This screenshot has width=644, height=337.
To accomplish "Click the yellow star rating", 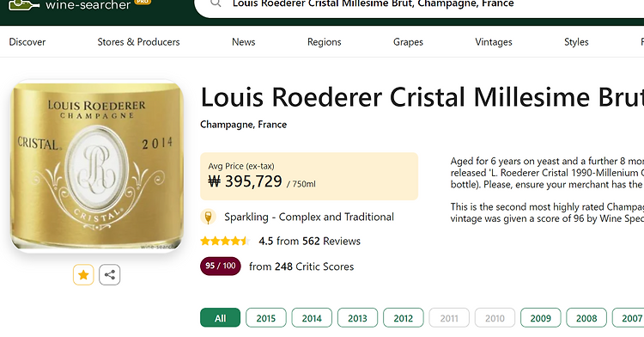I will [225, 242].
